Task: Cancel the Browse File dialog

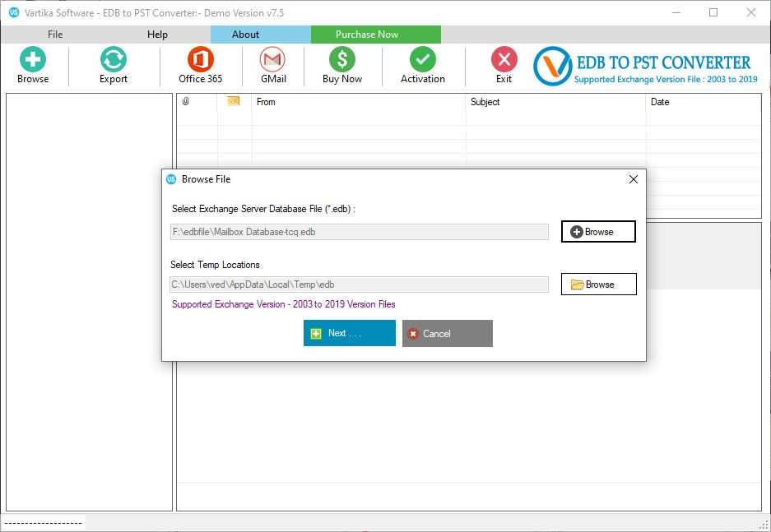Action: pyautogui.click(x=448, y=334)
